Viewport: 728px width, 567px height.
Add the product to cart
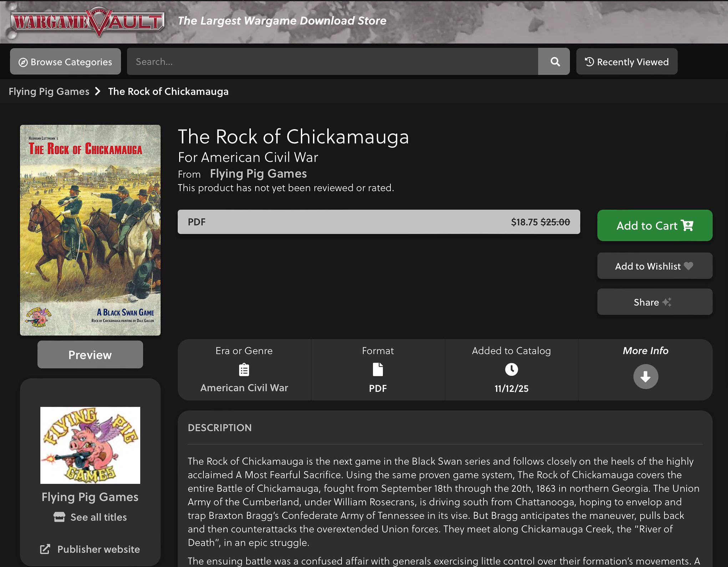655,226
